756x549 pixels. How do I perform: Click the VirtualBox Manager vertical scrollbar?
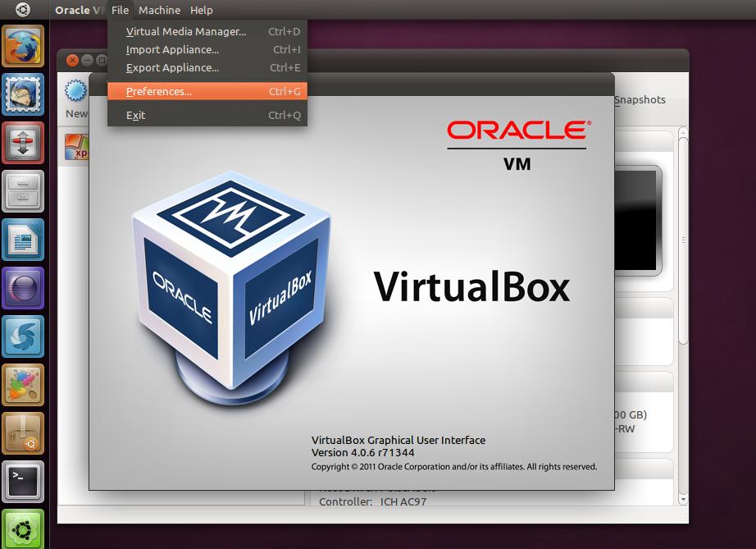pyautogui.click(x=683, y=241)
